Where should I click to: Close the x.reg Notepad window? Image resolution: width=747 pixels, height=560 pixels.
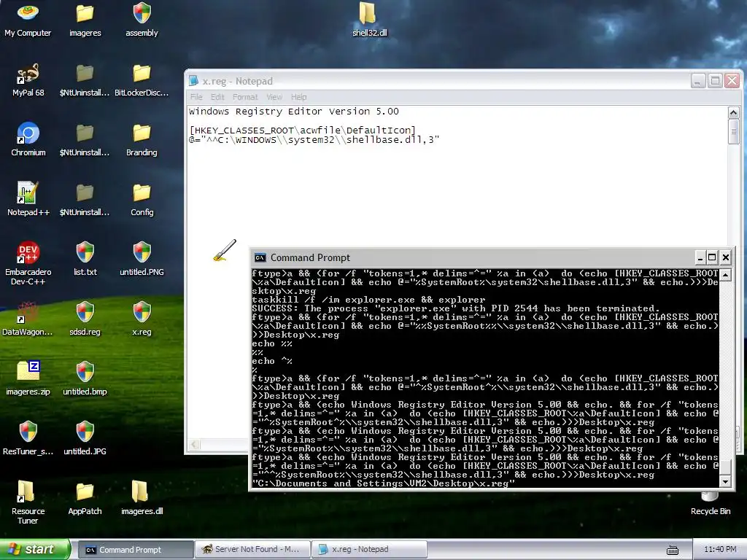coord(732,80)
